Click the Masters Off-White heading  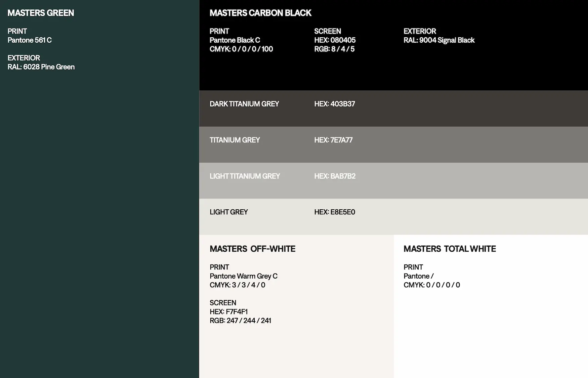pos(252,249)
